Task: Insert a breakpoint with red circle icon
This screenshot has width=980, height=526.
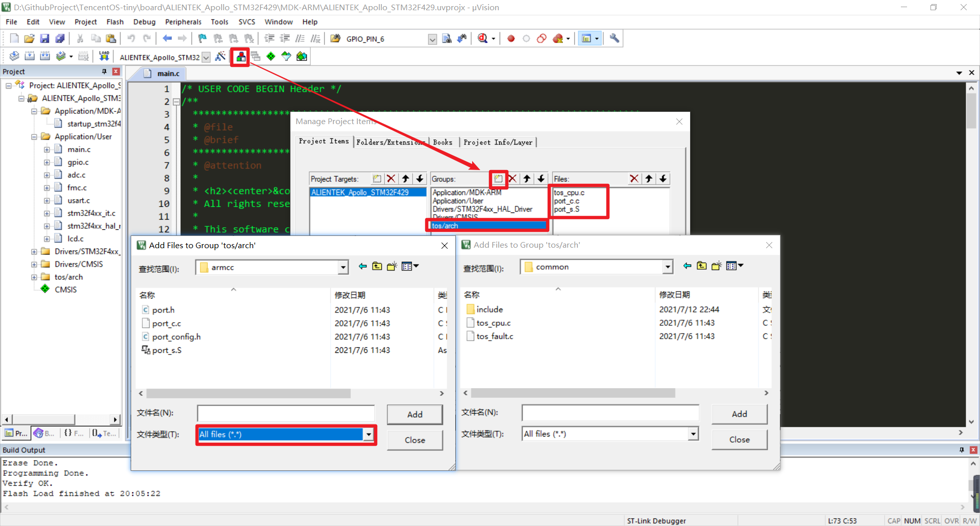Action: 511,38
